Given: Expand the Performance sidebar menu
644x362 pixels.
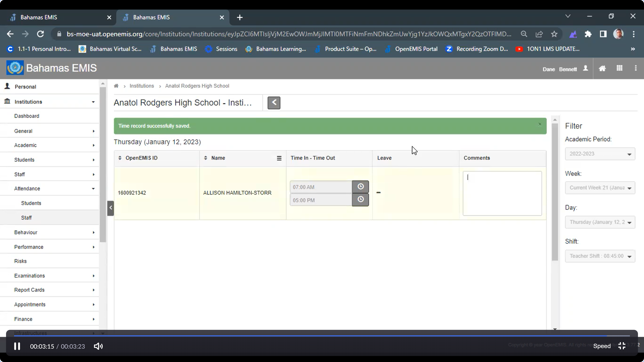Looking at the screenshot, I should click(x=49, y=247).
